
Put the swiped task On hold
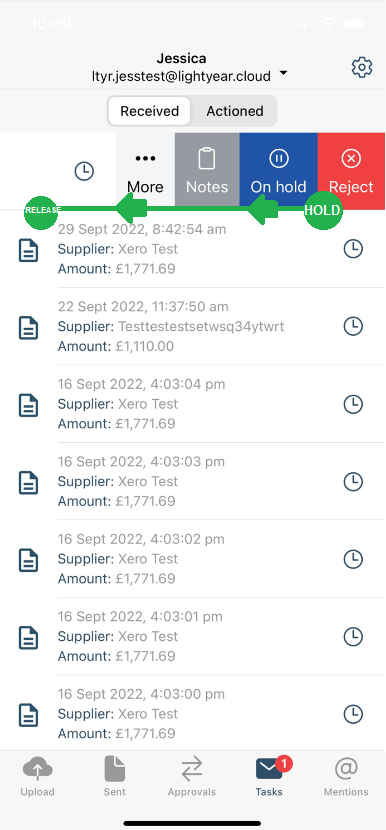279,171
